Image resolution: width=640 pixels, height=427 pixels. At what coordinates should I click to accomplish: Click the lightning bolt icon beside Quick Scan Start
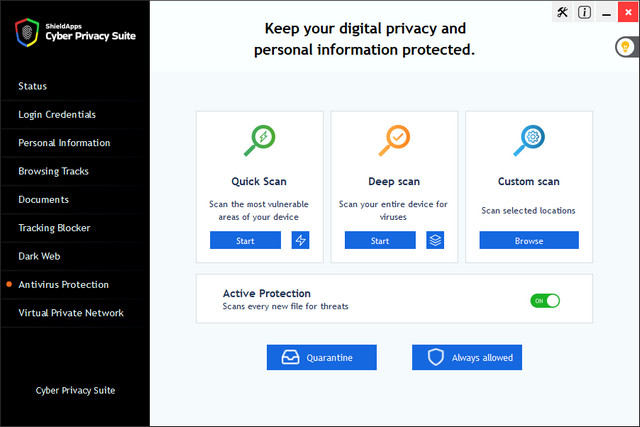[x=300, y=240]
